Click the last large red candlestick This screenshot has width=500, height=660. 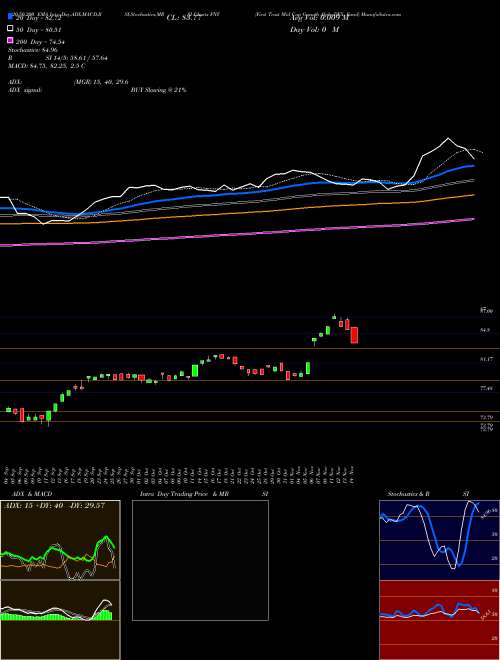[x=354, y=335]
